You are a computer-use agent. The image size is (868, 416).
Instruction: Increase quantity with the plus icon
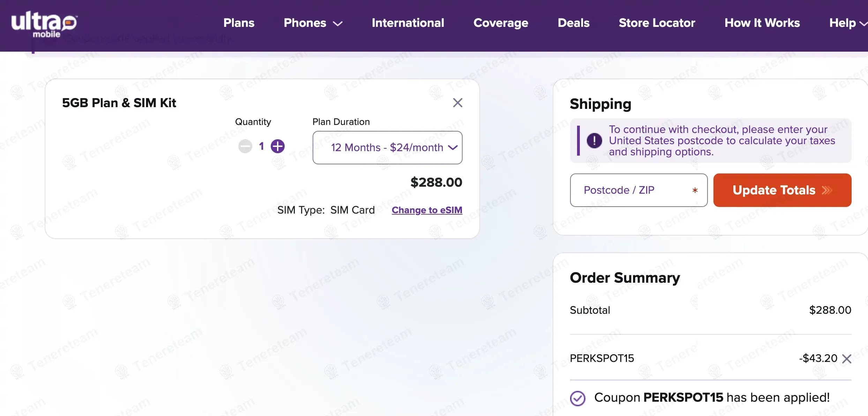click(278, 146)
